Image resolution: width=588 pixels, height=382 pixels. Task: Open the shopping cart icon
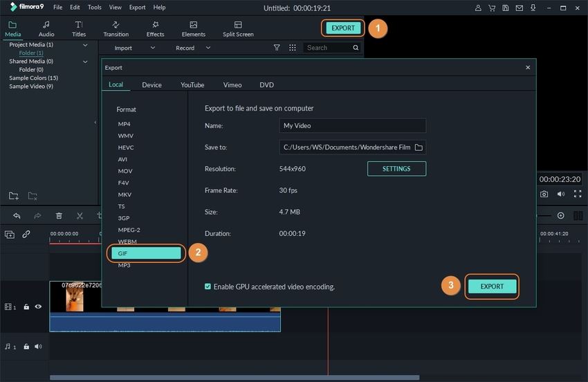coord(492,8)
